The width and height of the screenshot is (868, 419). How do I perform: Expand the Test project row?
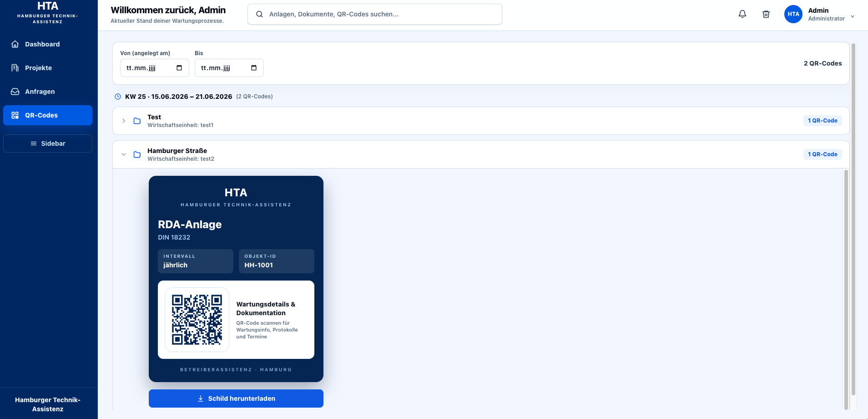[124, 121]
